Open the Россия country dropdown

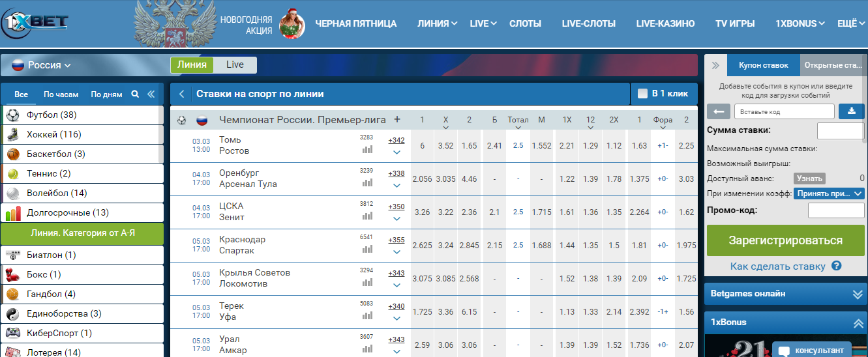click(42, 65)
